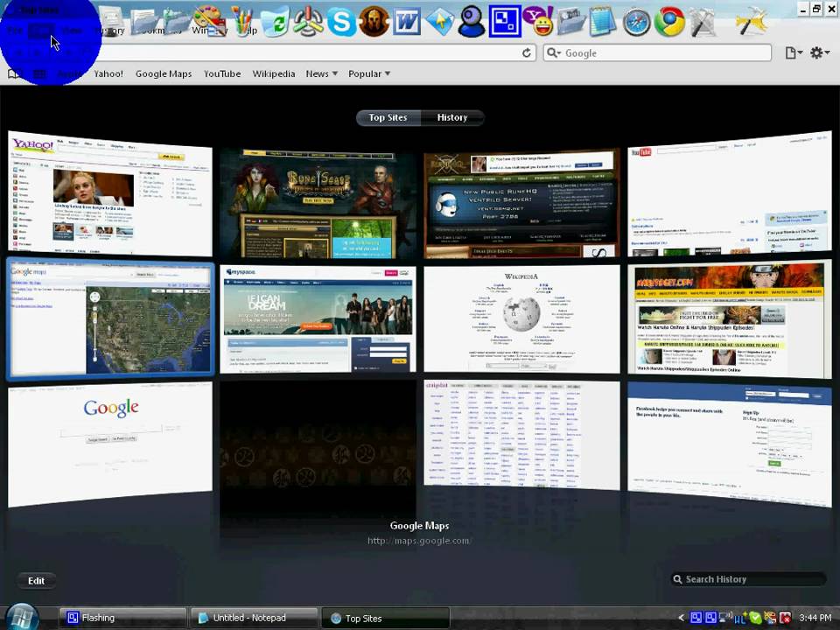840x630 pixels.
Task: Open the Yahoo thumbnail in Top Sites
Action: [110, 193]
